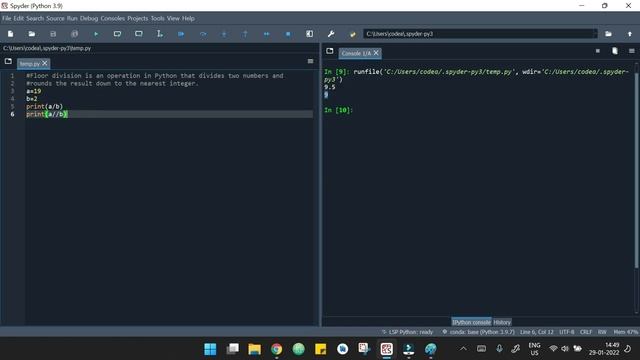The image size is (640, 360).
Task: Open the Search menu
Action: click(35, 18)
